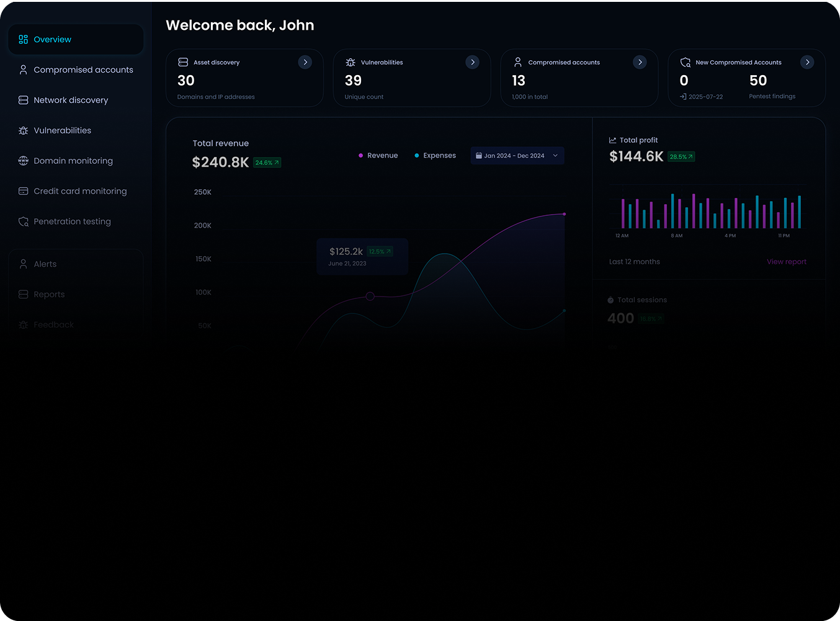Expand the Vulnerabilities card arrow
This screenshot has width=840, height=621.
(473, 62)
